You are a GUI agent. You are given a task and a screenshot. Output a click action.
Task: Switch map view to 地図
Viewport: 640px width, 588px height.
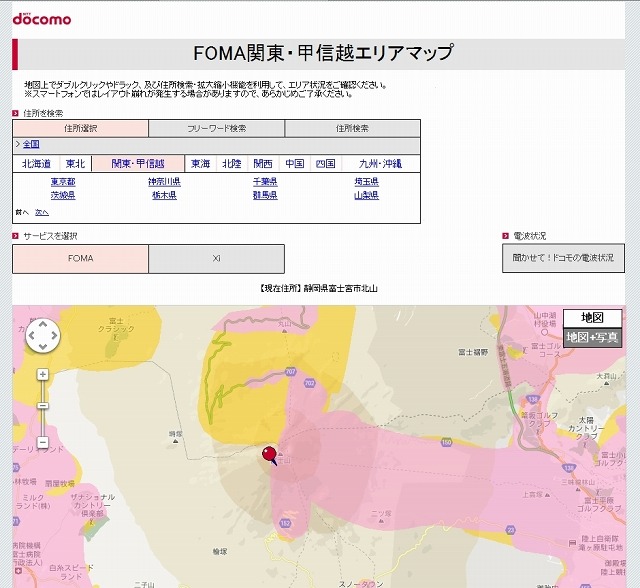click(x=592, y=317)
